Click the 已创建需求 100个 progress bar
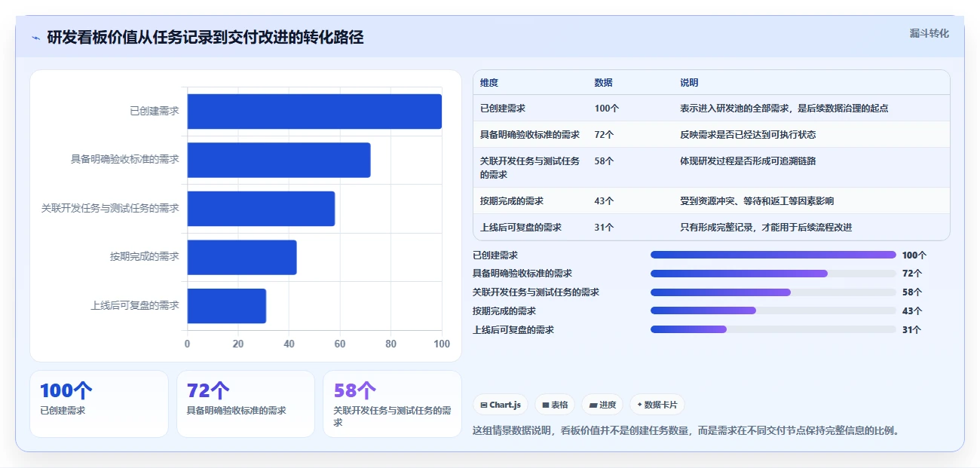Image resolution: width=980 pixels, height=468 pixels. click(773, 255)
